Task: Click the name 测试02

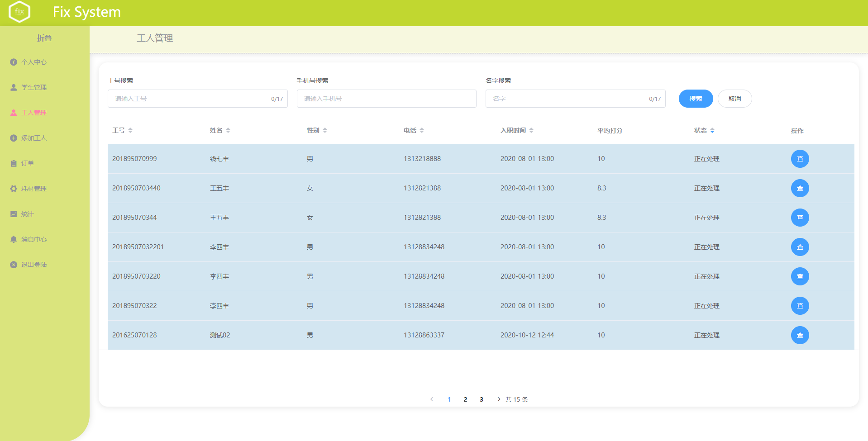Action: click(220, 335)
